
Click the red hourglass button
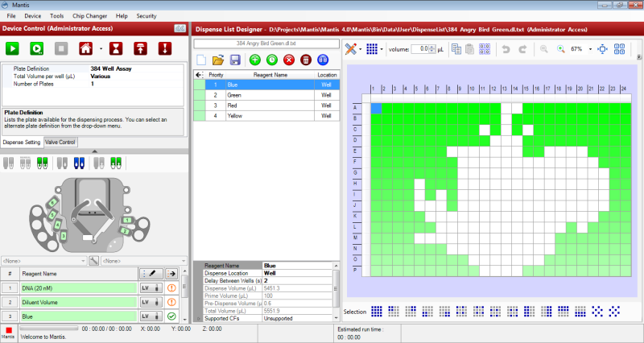coord(116,48)
